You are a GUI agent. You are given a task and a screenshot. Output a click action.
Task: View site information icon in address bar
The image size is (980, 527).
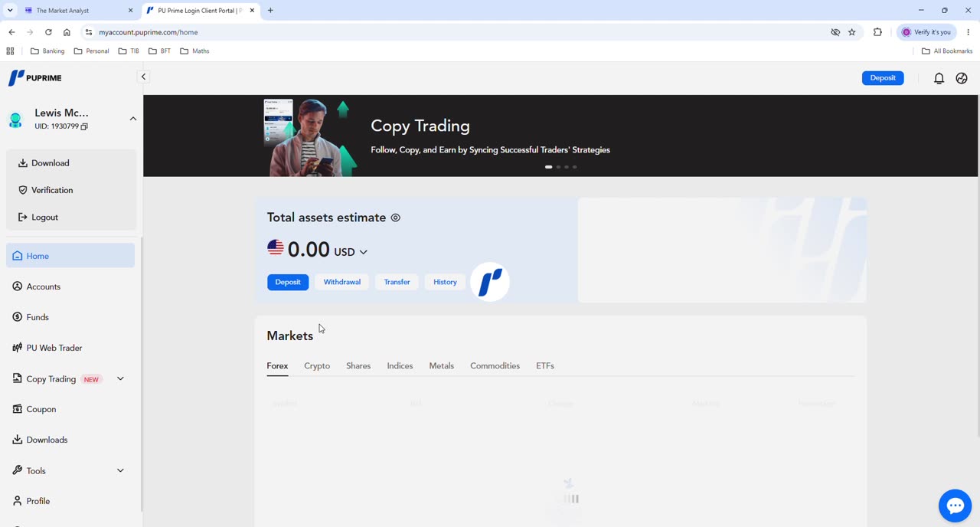89,32
